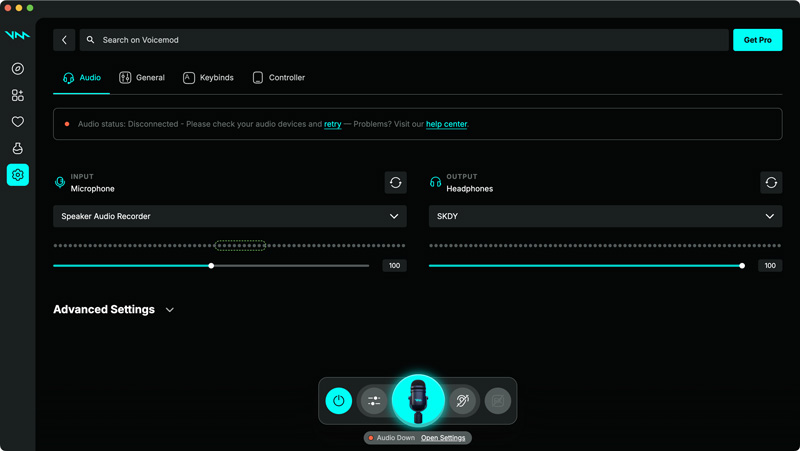Click the greyed-out icon at right of bottom bar

click(497, 400)
